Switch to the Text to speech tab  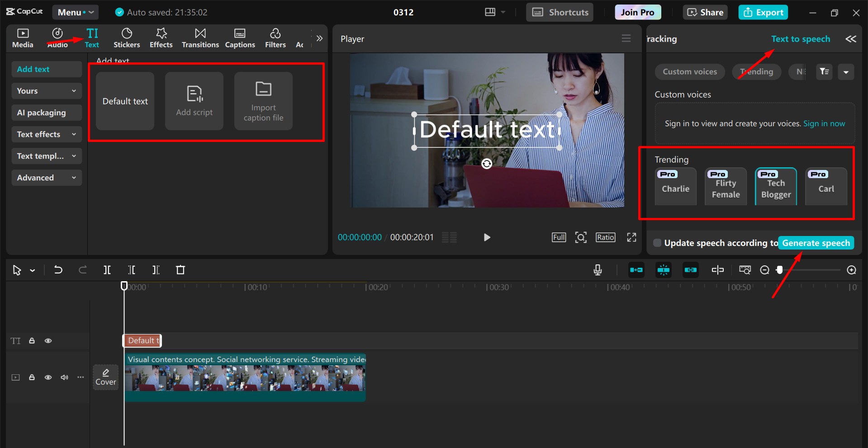point(800,39)
